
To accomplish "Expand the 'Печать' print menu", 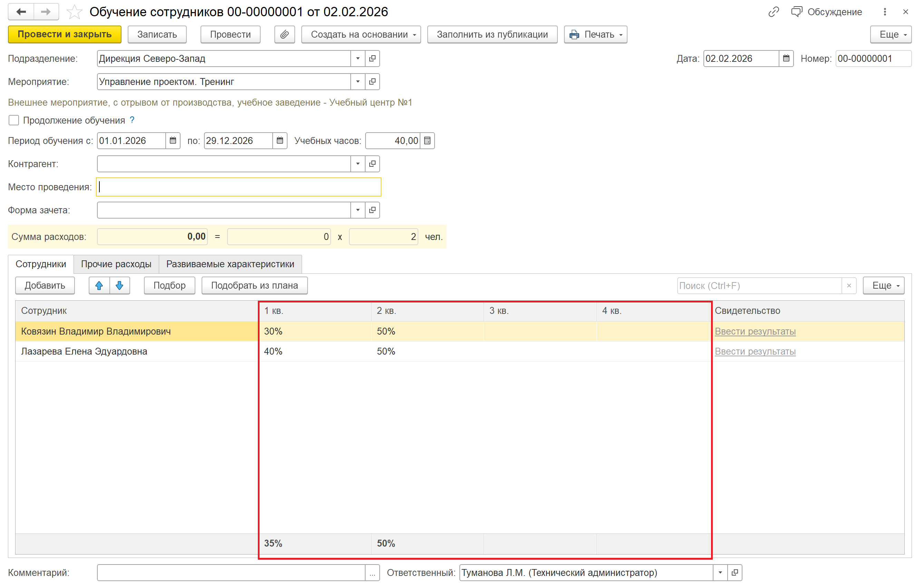I will tap(595, 35).
